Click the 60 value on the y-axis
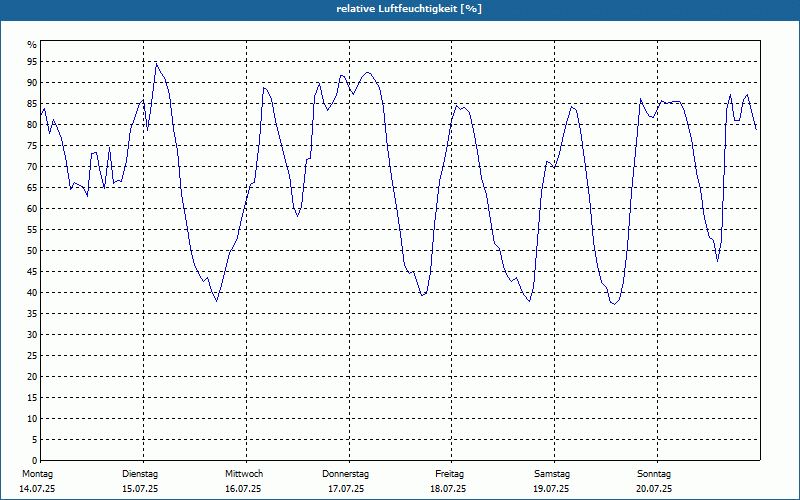Screen dimensions: 800x500 (x=32, y=209)
